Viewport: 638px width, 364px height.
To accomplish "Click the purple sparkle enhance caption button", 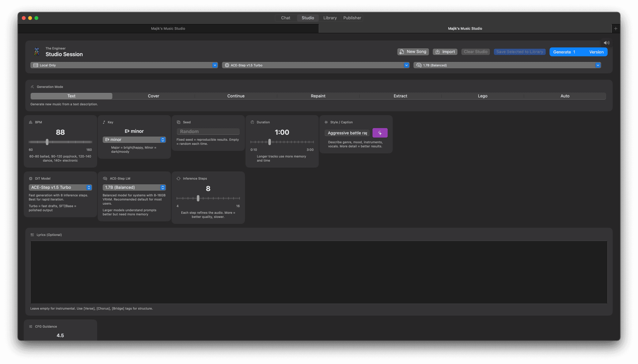I will coord(380,133).
